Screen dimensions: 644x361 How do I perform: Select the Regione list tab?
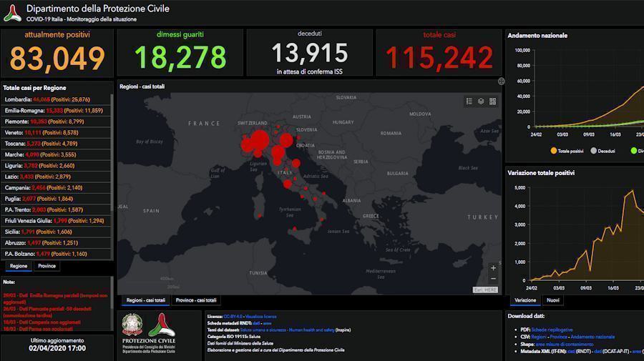[19, 266]
